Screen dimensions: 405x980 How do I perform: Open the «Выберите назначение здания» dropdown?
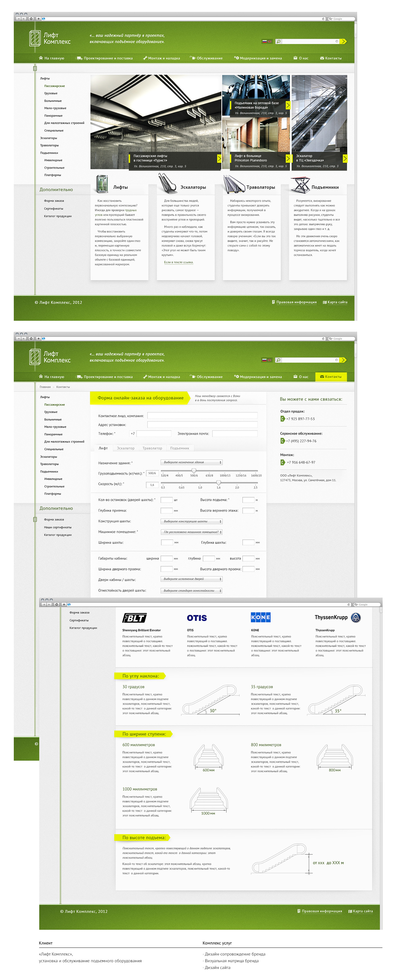point(191,462)
